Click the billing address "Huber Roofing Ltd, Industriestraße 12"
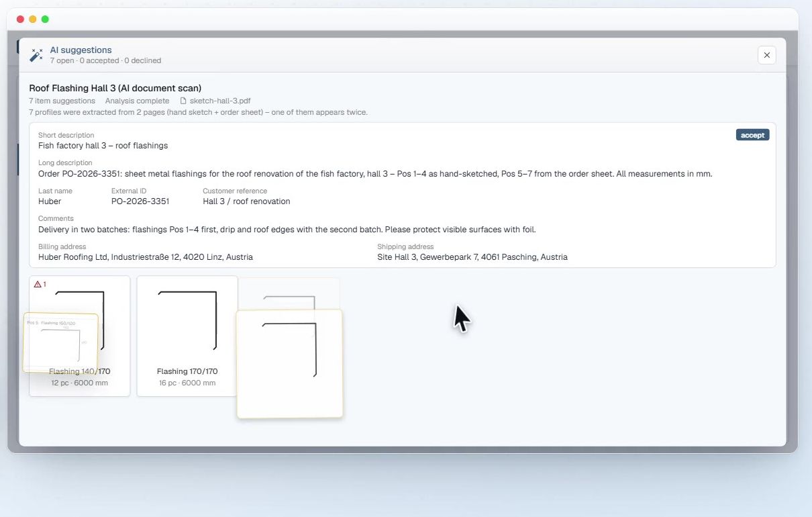 tap(146, 257)
